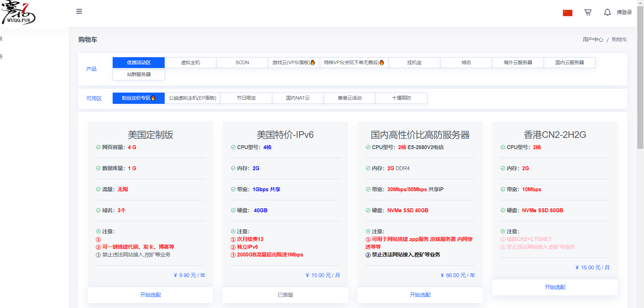Click check icon beside CPU型号: 4核

[x=233, y=147]
